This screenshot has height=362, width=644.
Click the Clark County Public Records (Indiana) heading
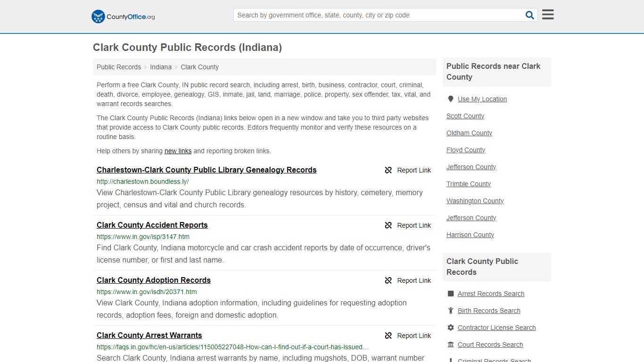(x=187, y=48)
